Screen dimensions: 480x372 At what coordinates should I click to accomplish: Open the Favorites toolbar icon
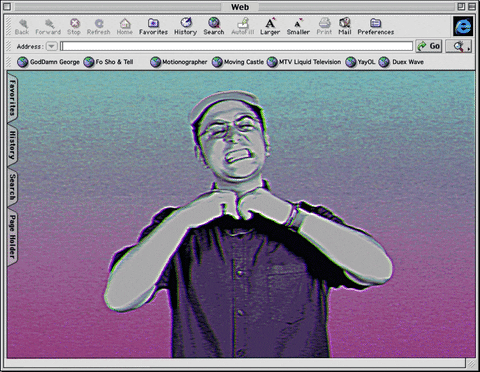(153, 27)
